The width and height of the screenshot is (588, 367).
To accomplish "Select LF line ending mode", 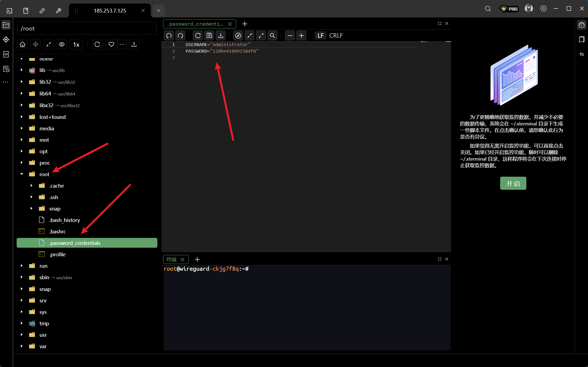I will point(320,35).
